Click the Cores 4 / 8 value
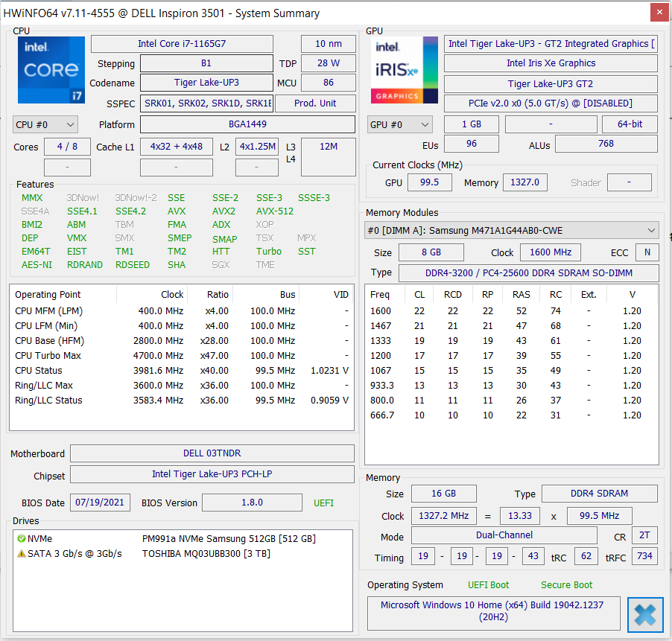The image size is (672, 641). 67,147
